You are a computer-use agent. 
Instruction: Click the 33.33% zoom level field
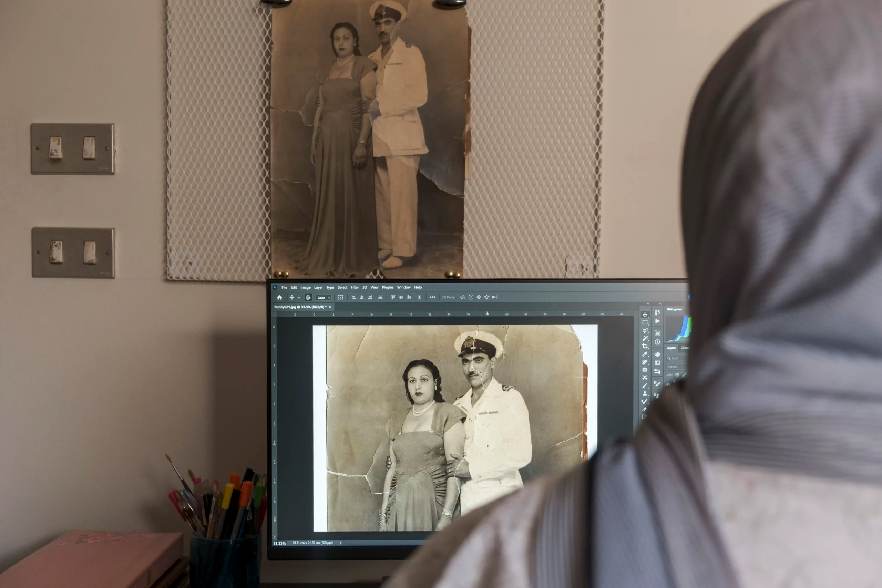(279, 543)
